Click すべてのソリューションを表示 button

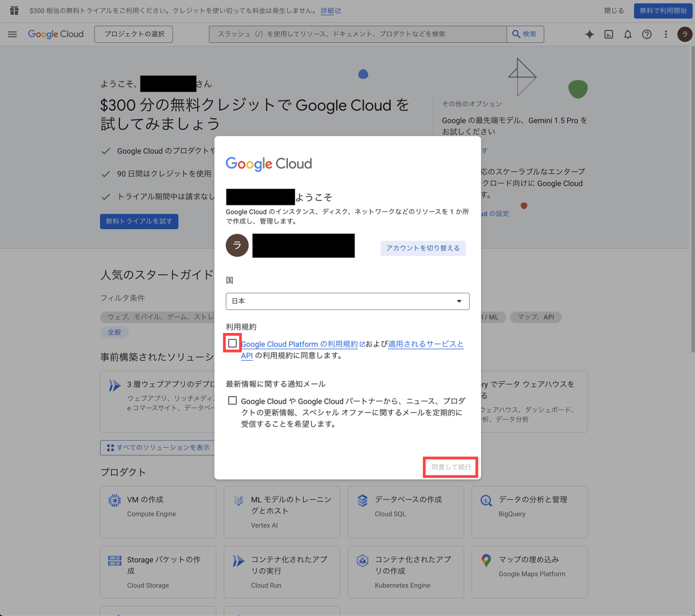[158, 448]
